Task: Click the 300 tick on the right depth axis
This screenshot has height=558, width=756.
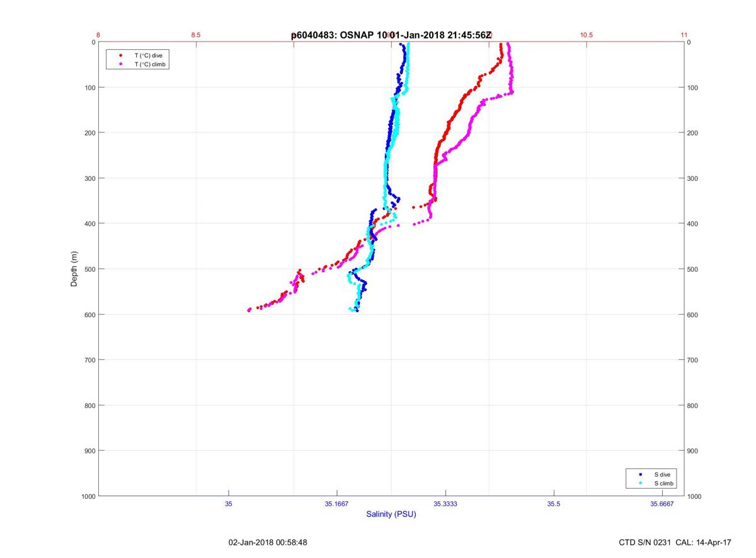Action: click(x=694, y=178)
